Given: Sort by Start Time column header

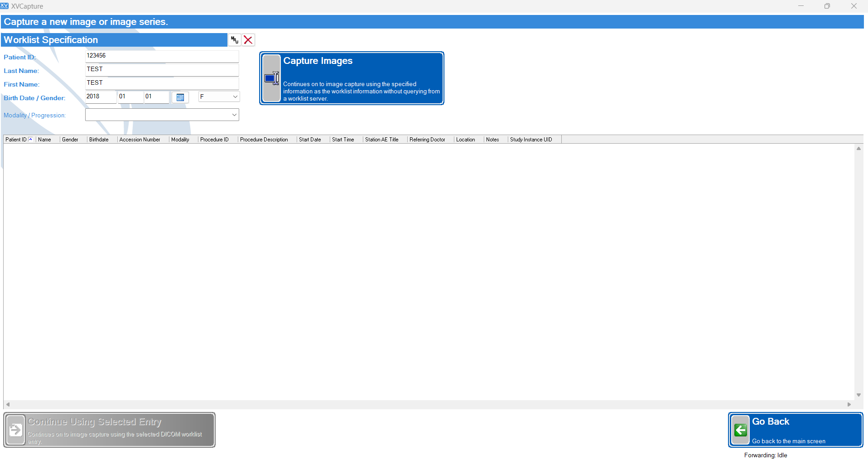Looking at the screenshot, I should (x=346, y=140).
